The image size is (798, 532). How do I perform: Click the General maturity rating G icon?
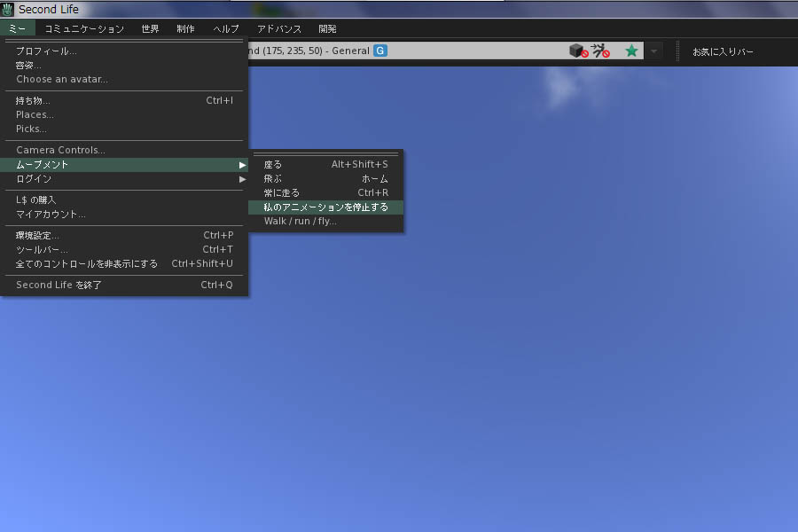pyautogui.click(x=380, y=51)
